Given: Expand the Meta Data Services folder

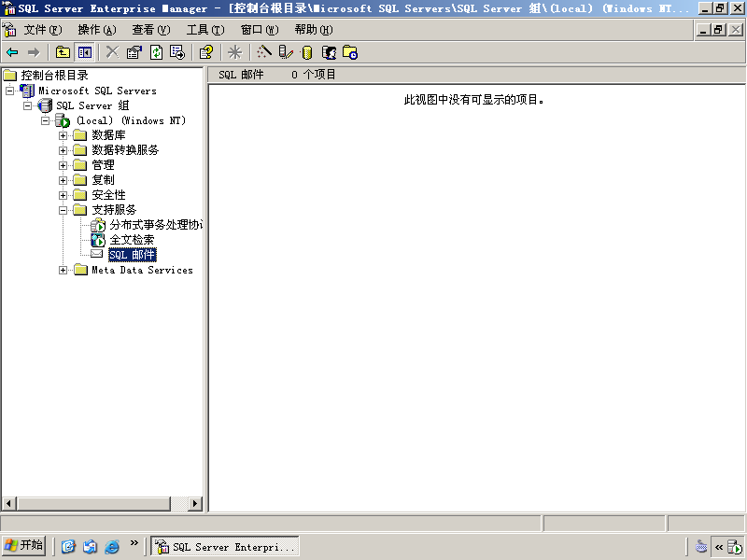Looking at the screenshot, I should tap(63, 270).
